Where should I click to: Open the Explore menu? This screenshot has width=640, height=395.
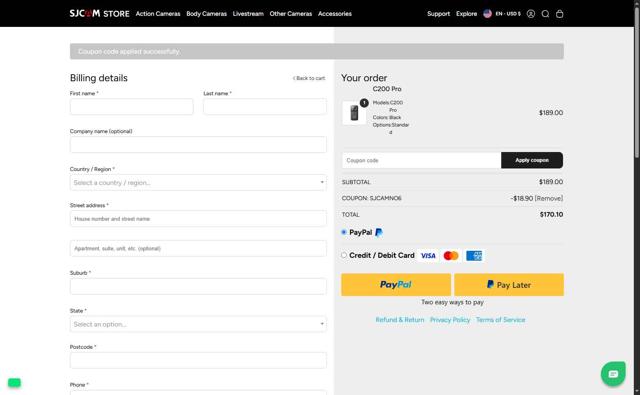pyautogui.click(x=467, y=13)
